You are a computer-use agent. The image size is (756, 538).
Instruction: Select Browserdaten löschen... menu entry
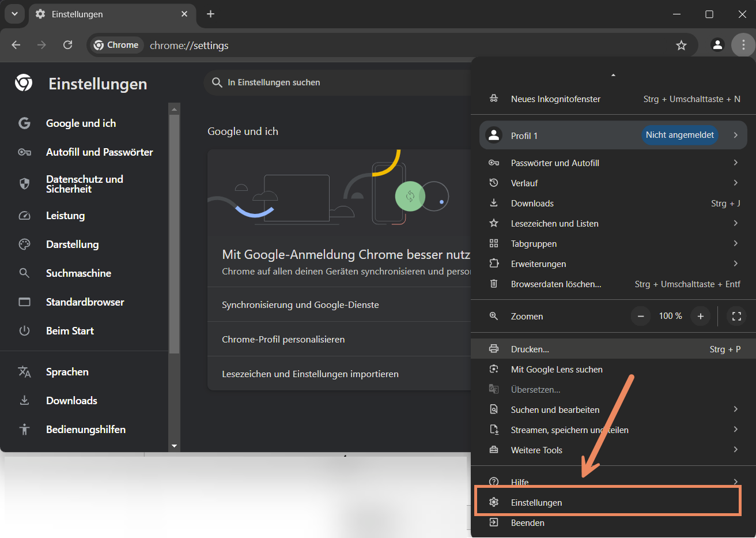tap(613, 284)
